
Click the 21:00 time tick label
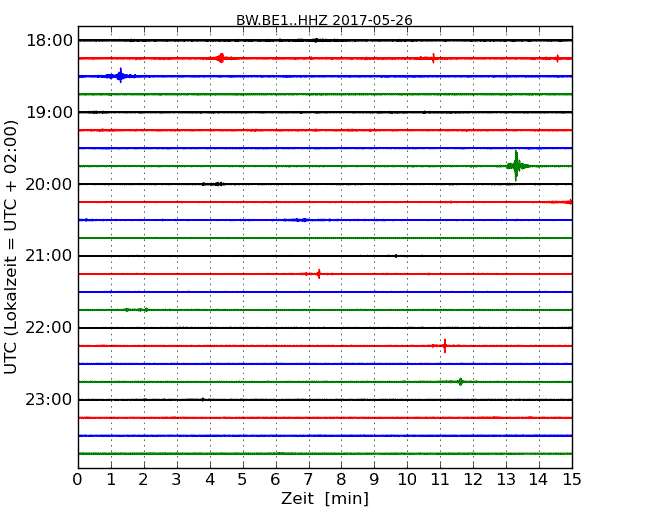click(49, 256)
